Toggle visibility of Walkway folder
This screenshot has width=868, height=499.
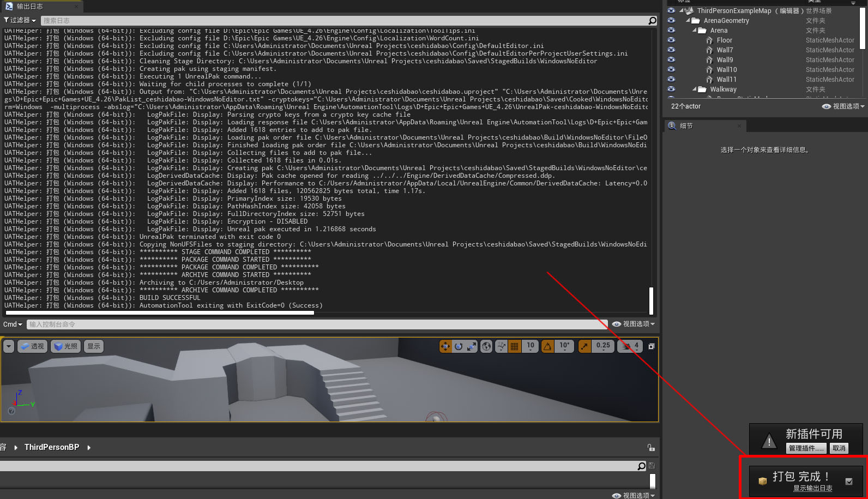click(671, 89)
